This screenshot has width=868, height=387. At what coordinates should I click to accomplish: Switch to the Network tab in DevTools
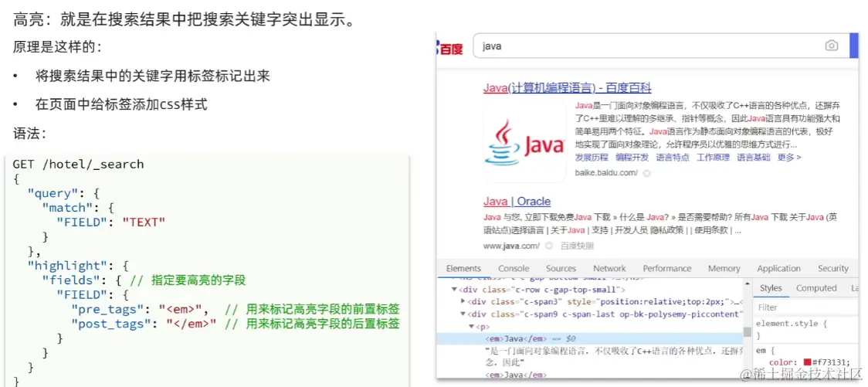[x=609, y=268]
